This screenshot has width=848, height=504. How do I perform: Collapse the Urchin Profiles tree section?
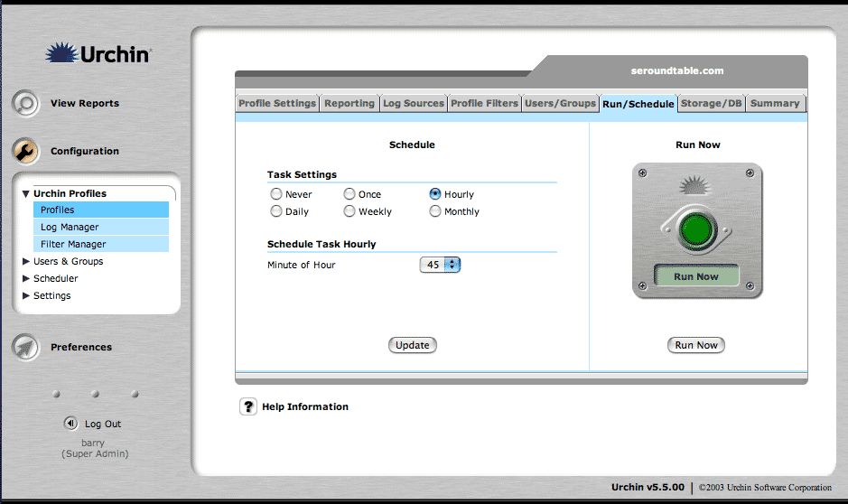25,193
